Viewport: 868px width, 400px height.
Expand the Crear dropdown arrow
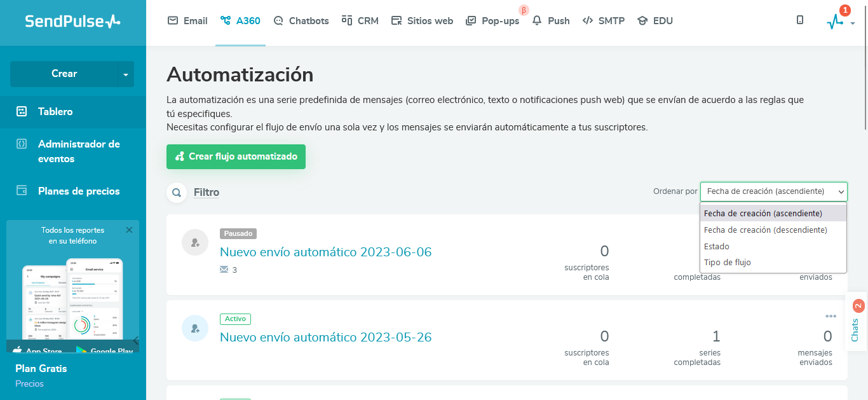tap(126, 74)
